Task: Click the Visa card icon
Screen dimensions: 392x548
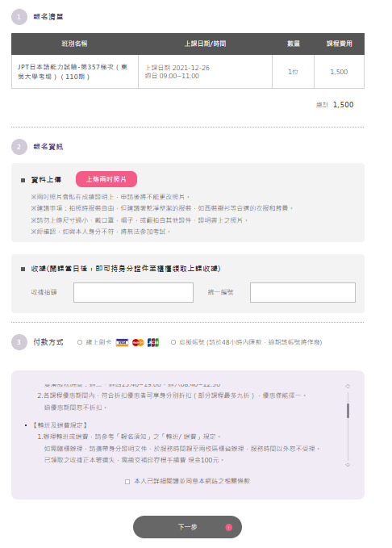Action: (122, 342)
